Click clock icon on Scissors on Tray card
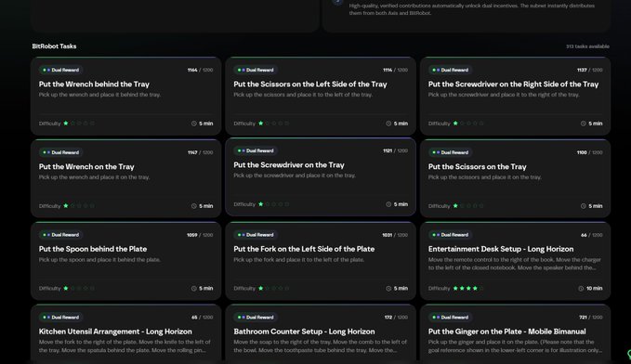This screenshot has width=631, height=364. tap(583, 206)
